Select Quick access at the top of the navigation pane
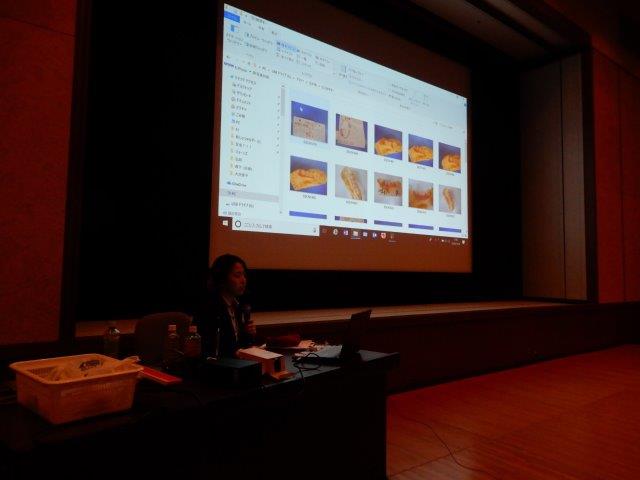The image size is (640, 480). 244,81
